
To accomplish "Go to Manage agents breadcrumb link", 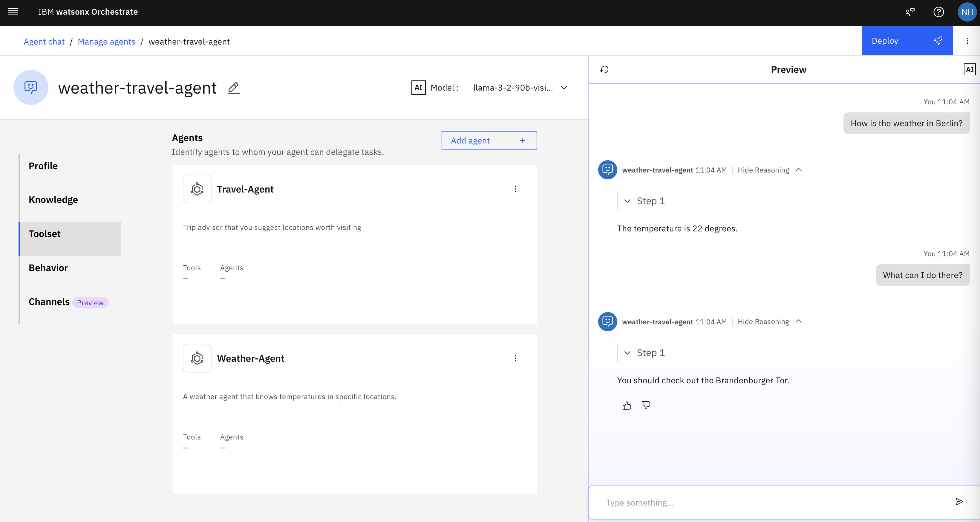I will click(107, 42).
